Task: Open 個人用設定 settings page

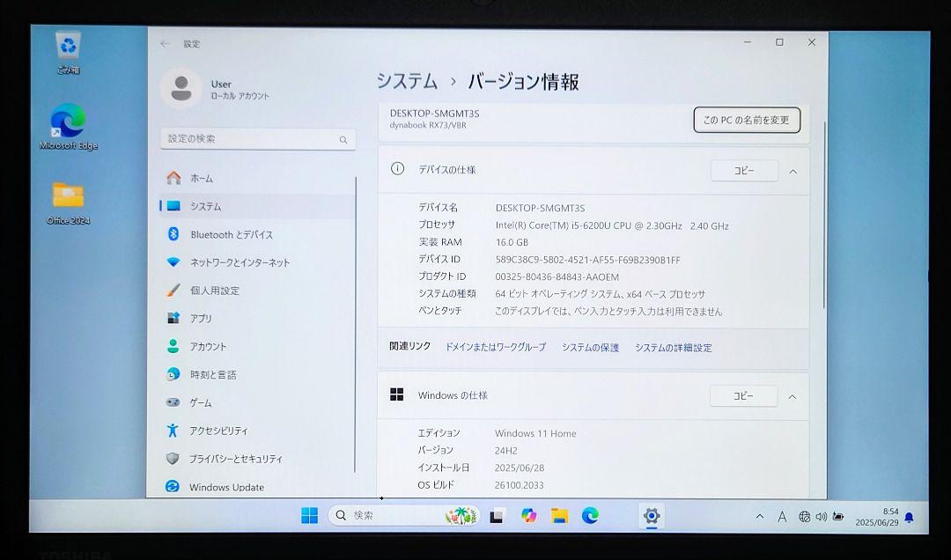Action: (x=257, y=291)
